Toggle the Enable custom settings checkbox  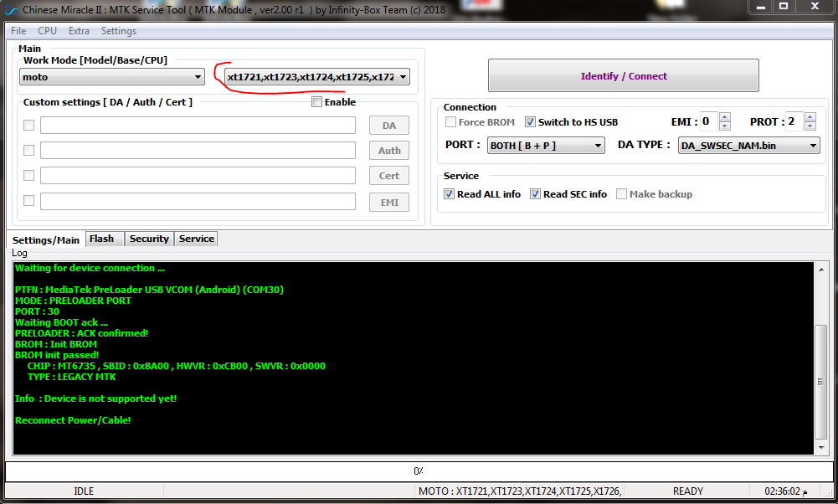316,102
